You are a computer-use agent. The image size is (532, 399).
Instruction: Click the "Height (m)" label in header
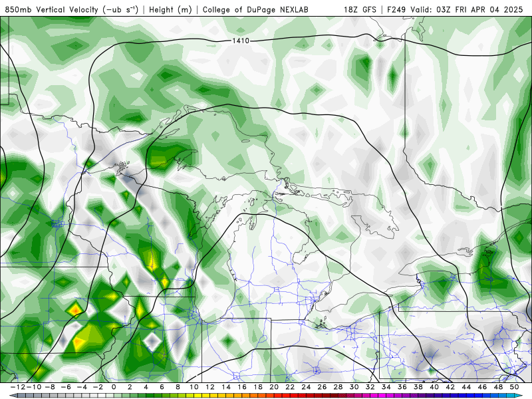click(x=171, y=9)
